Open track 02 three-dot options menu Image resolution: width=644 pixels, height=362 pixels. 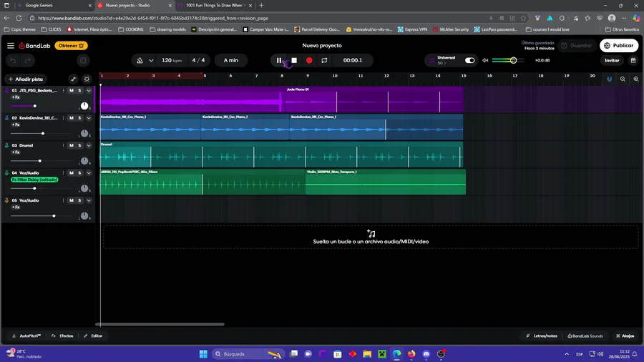click(x=63, y=118)
